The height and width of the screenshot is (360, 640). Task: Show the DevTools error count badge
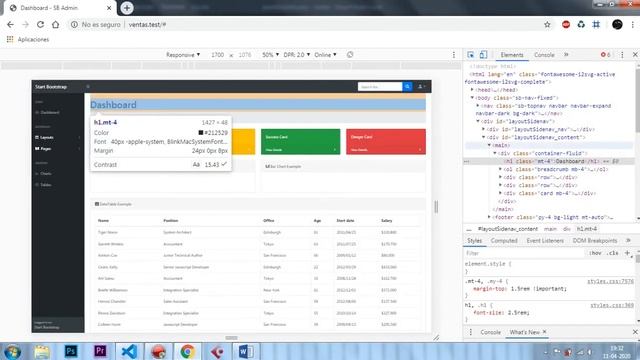point(605,55)
